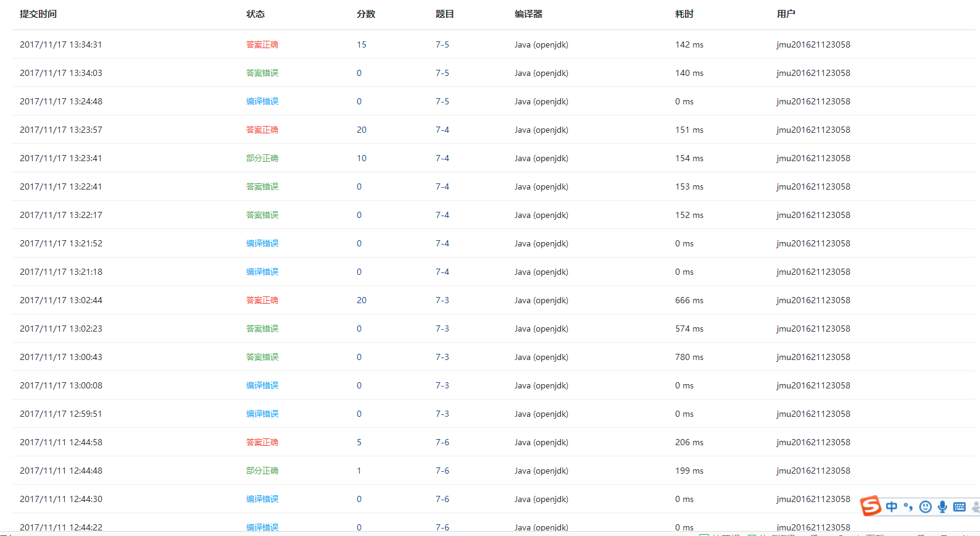Open 答案正确 status of 12:44:58 submission
This screenshot has width=980, height=536.
coord(262,442)
